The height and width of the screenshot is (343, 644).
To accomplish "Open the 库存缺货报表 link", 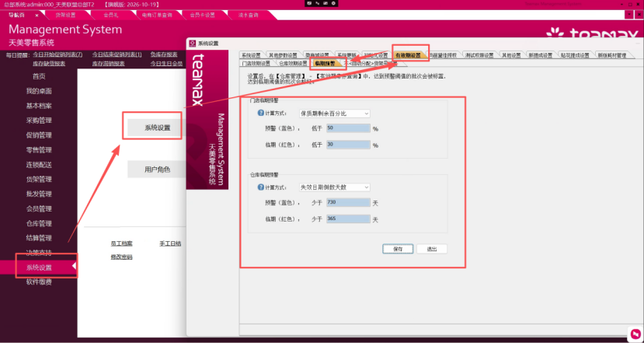I will (49, 64).
